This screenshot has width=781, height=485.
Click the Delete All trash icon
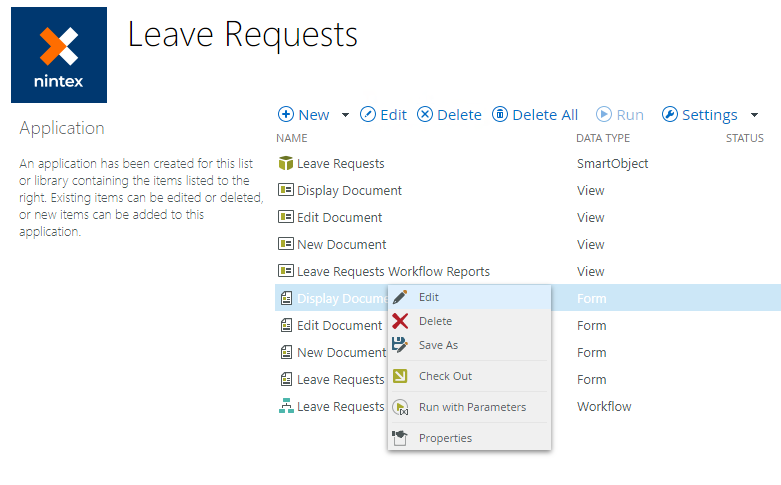point(500,115)
